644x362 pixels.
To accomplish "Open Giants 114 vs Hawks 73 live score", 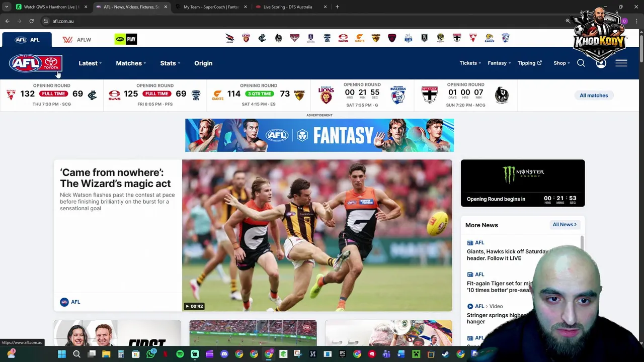I will [x=259, y=95].
